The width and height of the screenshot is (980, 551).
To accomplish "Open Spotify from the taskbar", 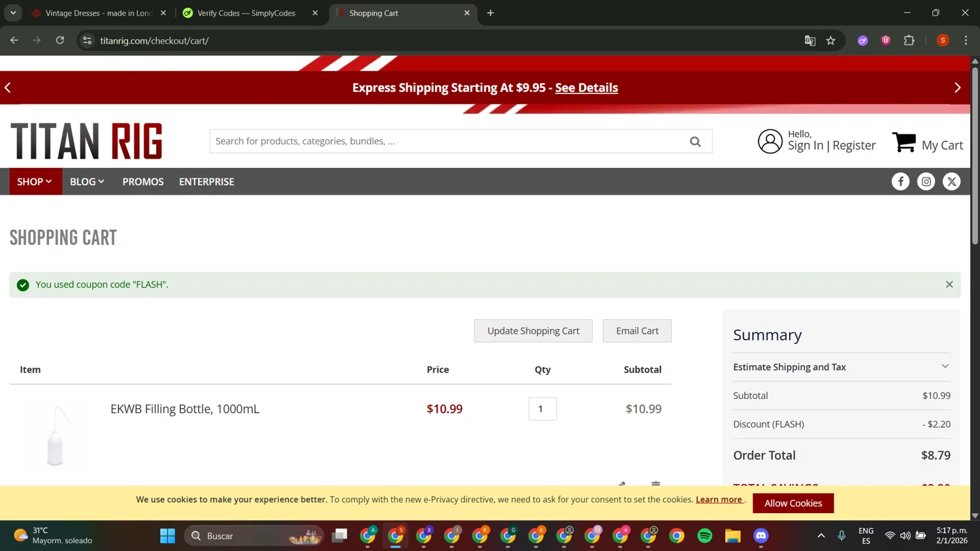I will pos(705,536).
